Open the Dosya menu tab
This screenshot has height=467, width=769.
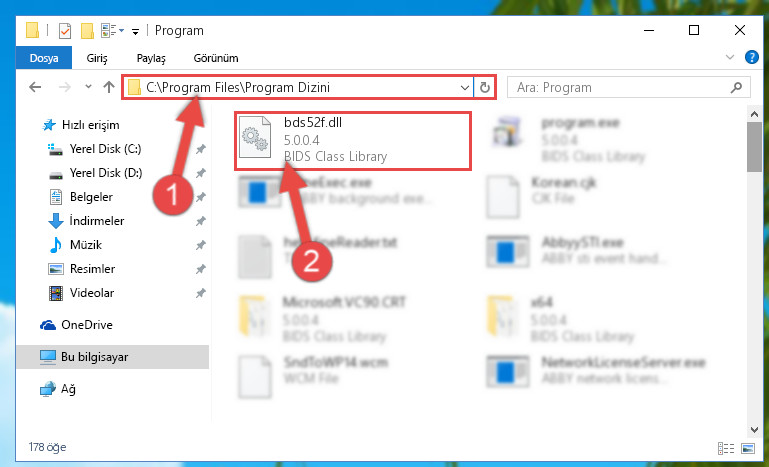click(44, 58)
